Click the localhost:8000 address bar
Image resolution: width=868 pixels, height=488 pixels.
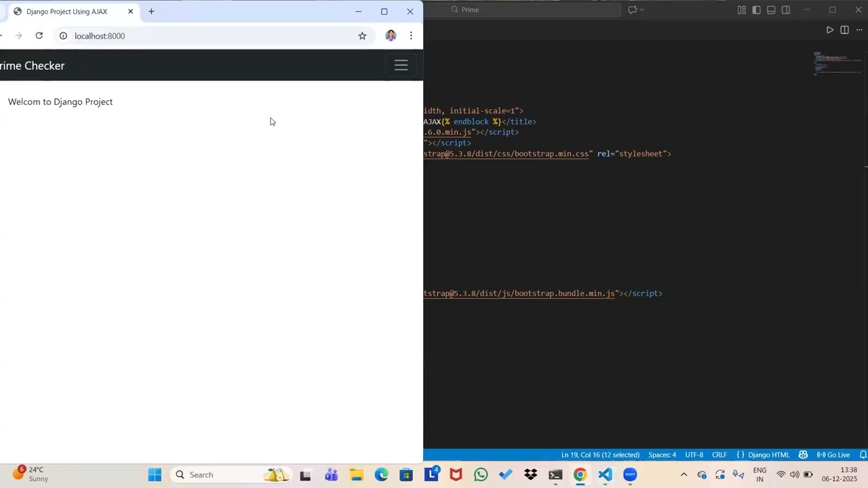coord(214,36)
